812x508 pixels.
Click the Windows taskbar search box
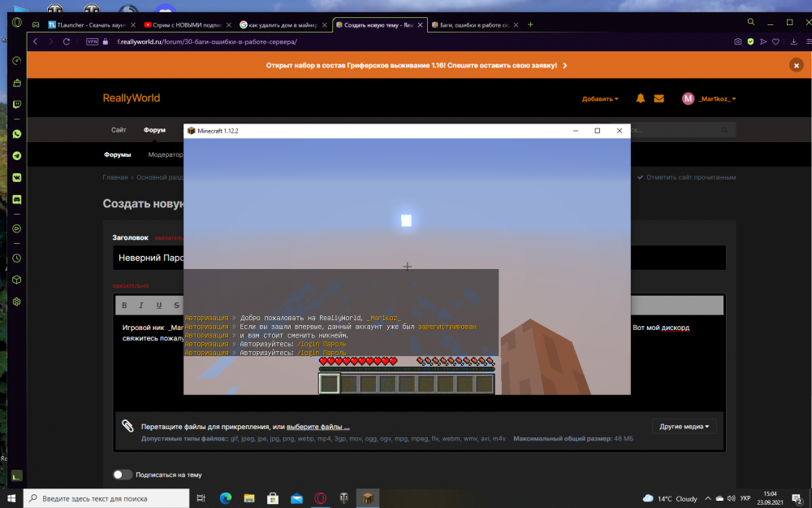coord(106,498)
